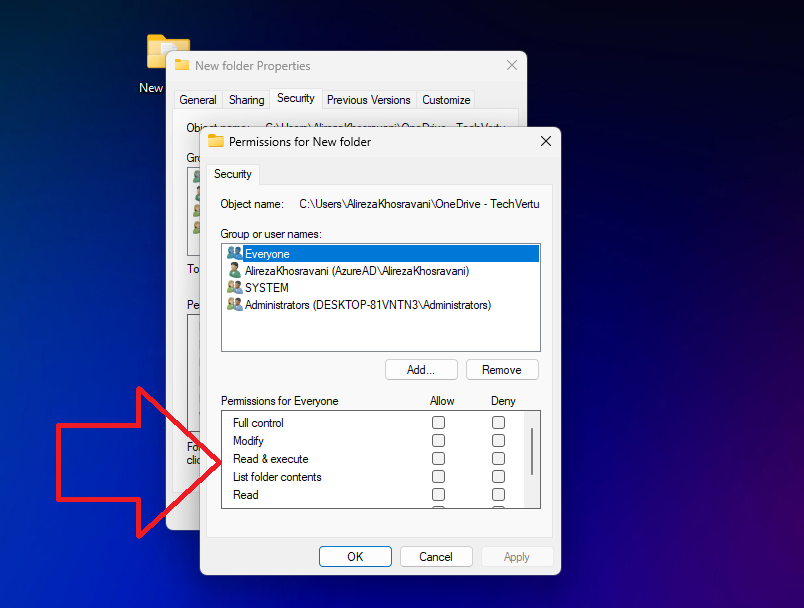Check Allow for List folder contents
Image resolution: width=804 pixels, height=608 pixels.
[x=438, y=476]
